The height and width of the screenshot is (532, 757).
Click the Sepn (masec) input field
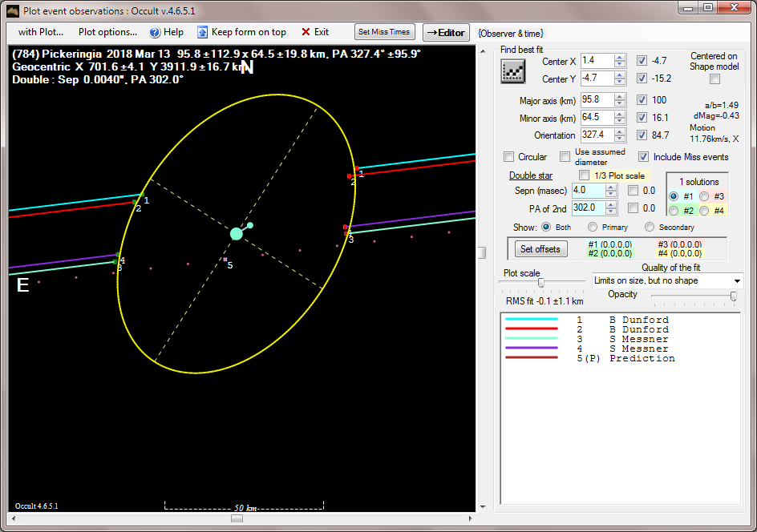pos(589,191)
